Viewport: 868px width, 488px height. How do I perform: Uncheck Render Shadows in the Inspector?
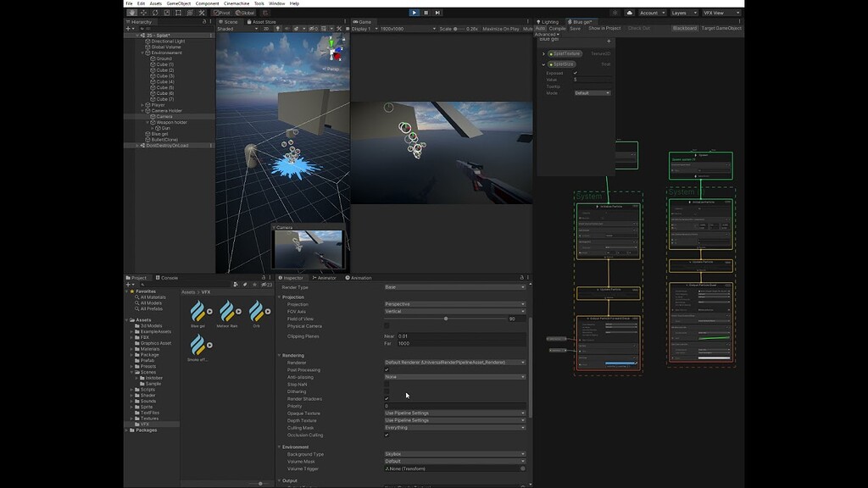point(387,398)
